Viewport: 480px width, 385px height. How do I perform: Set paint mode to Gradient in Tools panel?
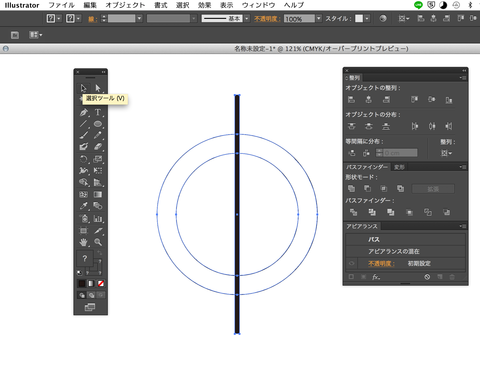pyautogui.click(x=91, y=283)
